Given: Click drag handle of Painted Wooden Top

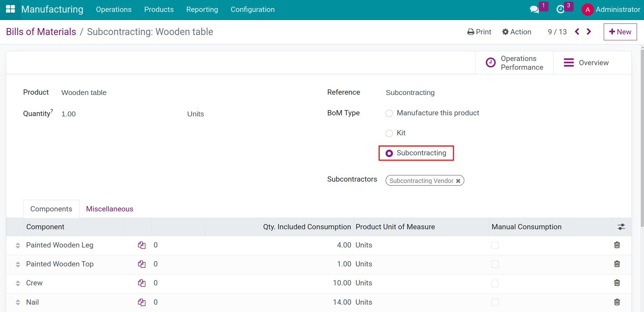Looking at the screenshot, I should click(18, 264).
